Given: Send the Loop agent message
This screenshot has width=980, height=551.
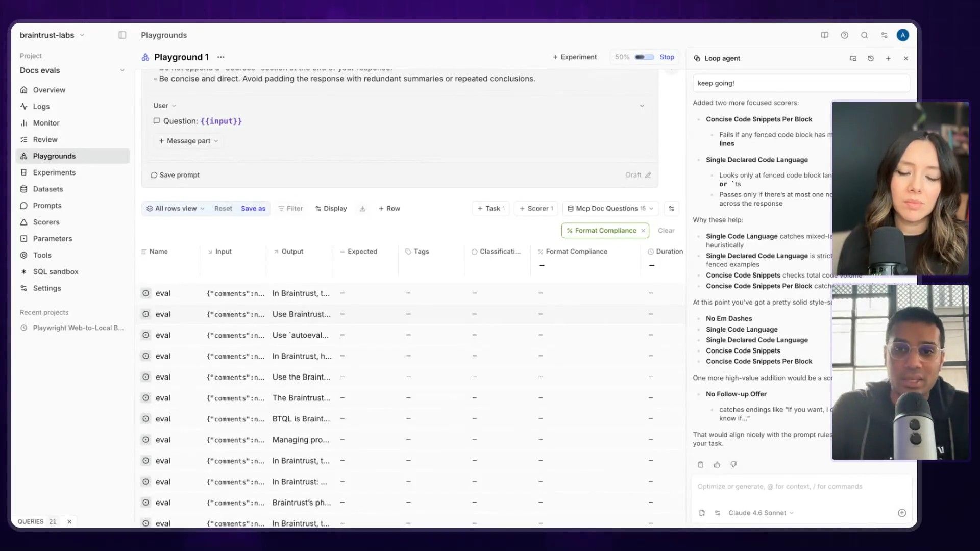Looking at the screenshot, I should coord(902,513).
